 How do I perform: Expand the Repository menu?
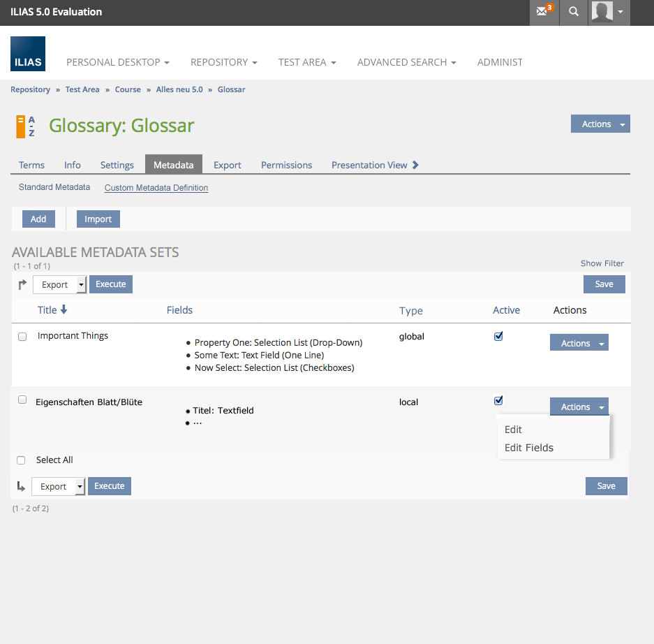(223, 62)
